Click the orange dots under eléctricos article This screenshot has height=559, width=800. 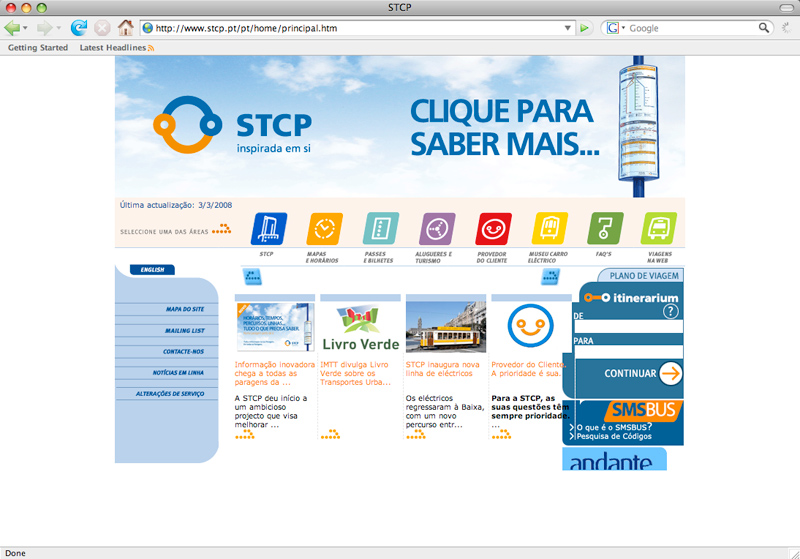pos(416,434)
